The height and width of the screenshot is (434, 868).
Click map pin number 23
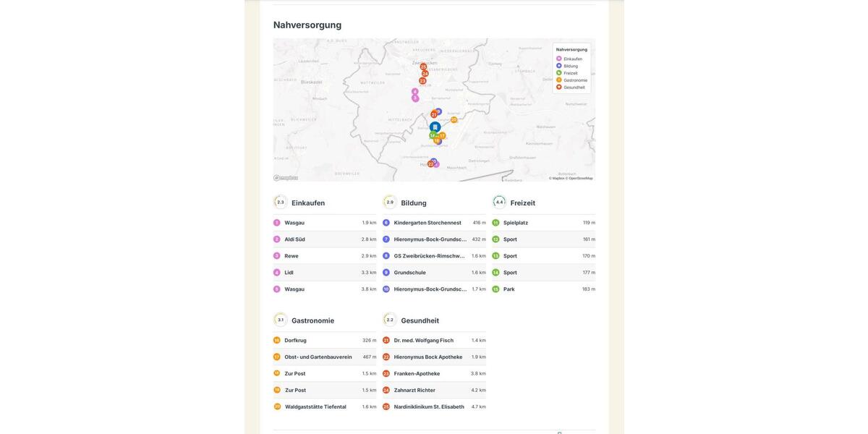[x=422, y=81]
